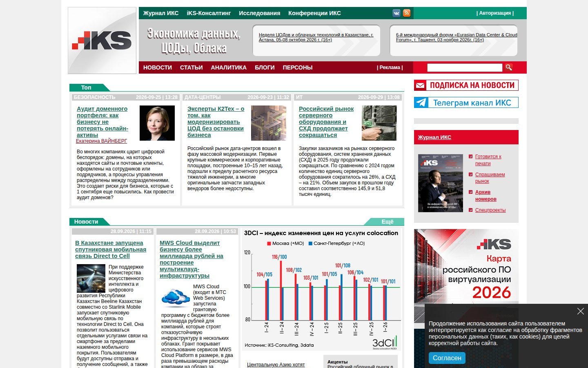Click the БЕЗОПАСНОСТЬ category label

(95, 97)
